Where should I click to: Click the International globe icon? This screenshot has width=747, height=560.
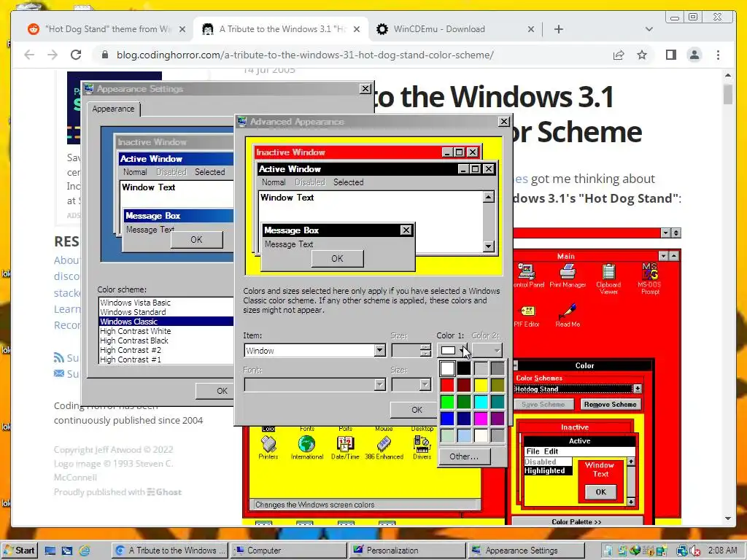pyautogui.click(x=307, y=447)
